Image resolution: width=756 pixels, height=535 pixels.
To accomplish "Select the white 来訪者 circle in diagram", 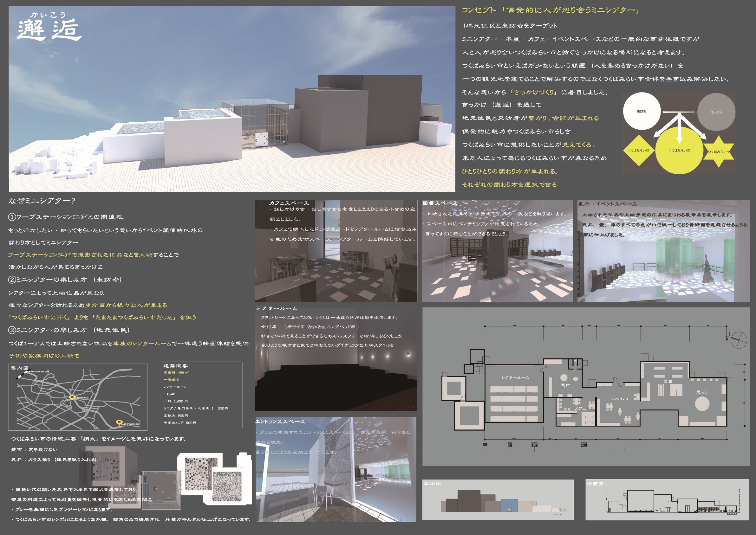I will (642, 111).
